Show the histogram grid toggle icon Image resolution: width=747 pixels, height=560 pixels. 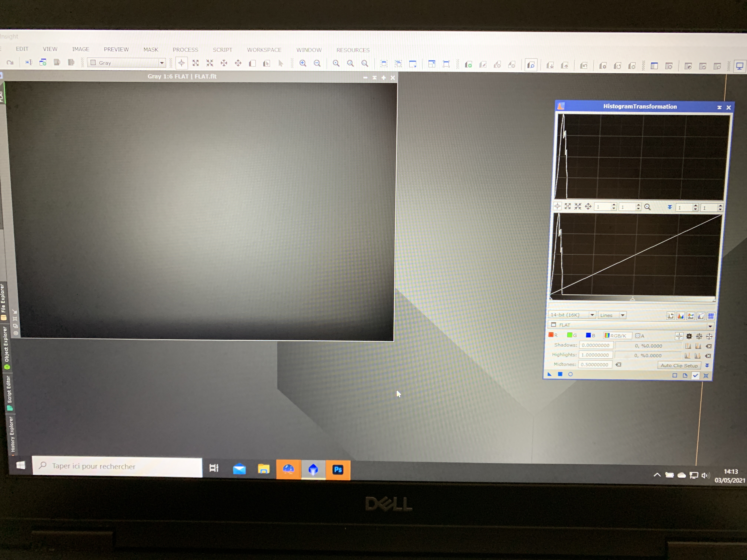pos(711,316)
